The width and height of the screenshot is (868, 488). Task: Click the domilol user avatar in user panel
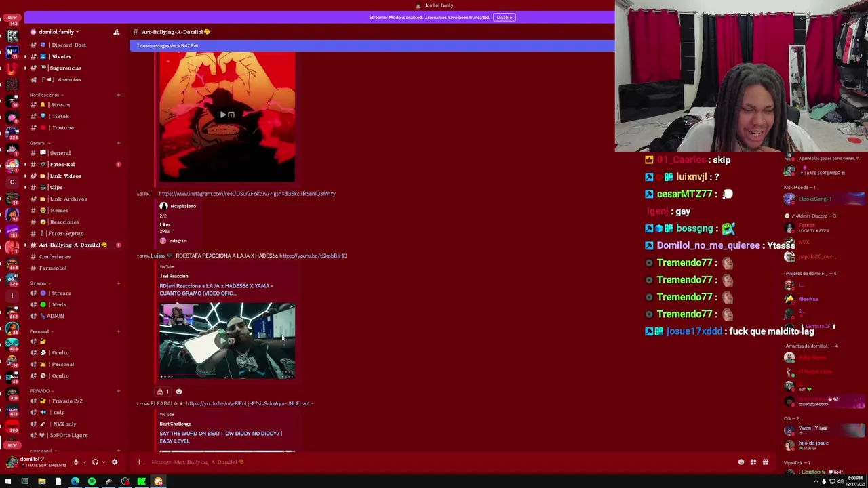click(11, 462)
